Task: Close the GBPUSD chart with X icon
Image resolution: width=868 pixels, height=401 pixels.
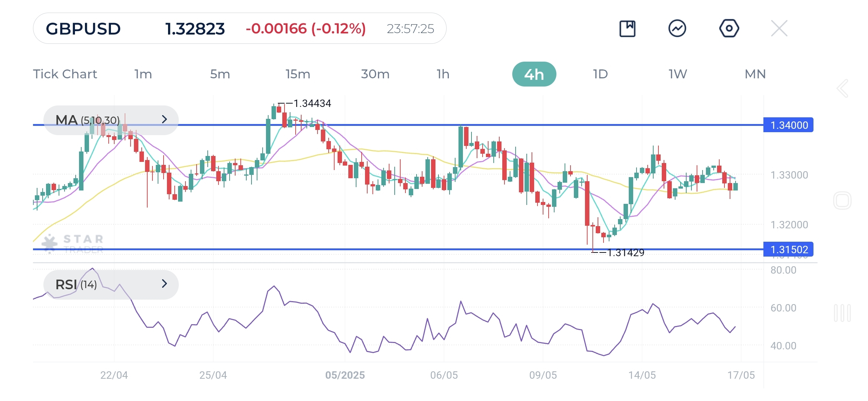Action: 779,28
